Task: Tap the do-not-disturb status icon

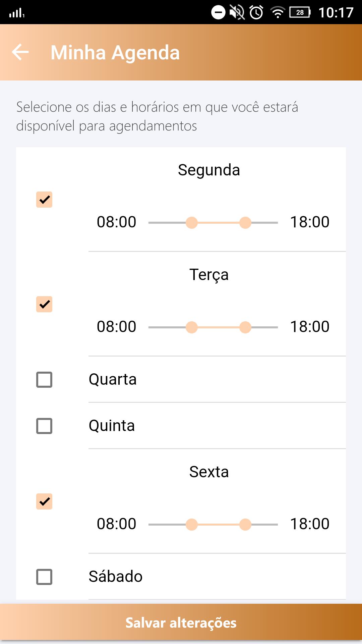Action: point(218,13)
